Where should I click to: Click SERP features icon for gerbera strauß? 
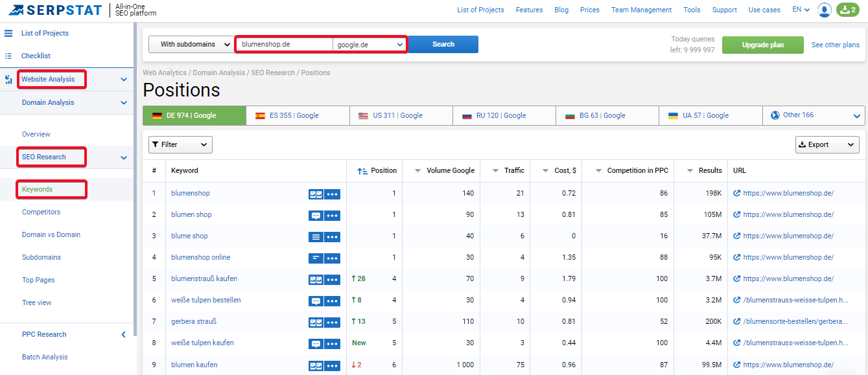pos(316,322)
